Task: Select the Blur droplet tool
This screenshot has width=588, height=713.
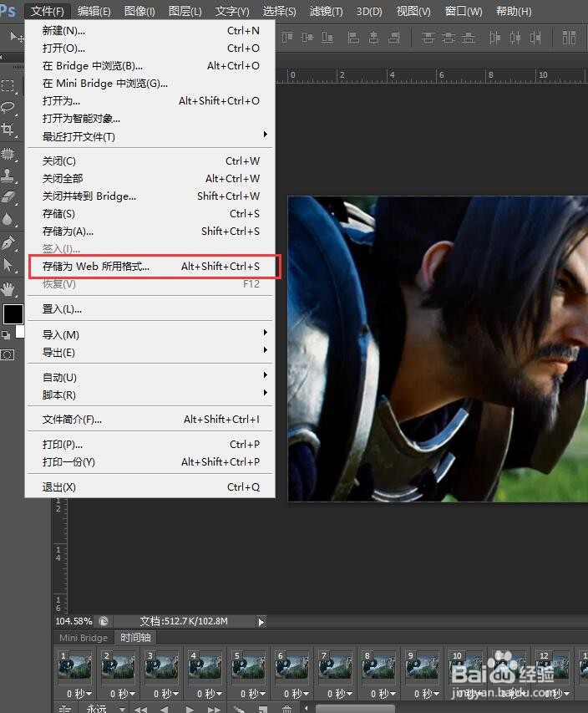Action: click(8, 219)
